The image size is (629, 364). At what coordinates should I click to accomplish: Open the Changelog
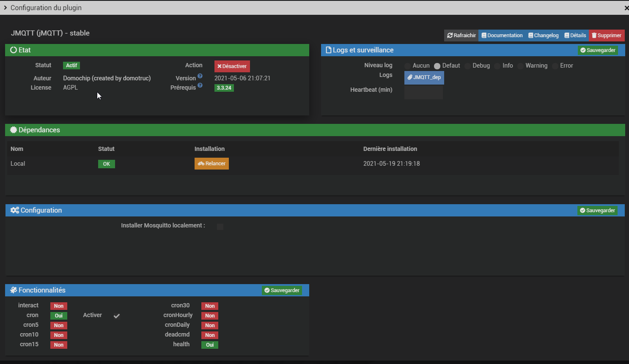544,36
